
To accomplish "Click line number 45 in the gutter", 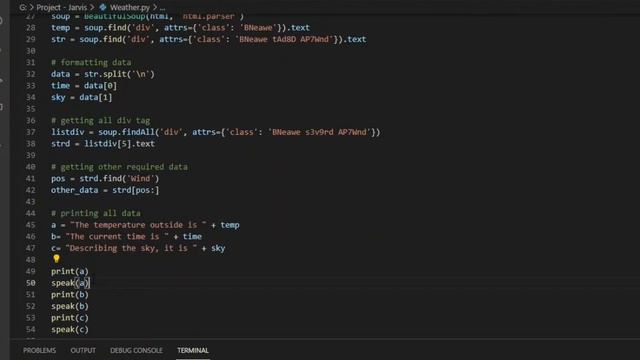I will point(31,225).
